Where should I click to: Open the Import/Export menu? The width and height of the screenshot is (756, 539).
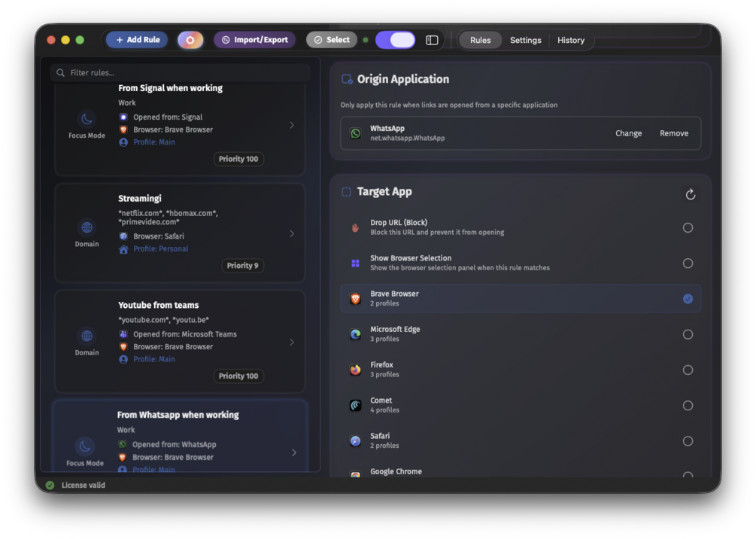[x=254, y=40]
